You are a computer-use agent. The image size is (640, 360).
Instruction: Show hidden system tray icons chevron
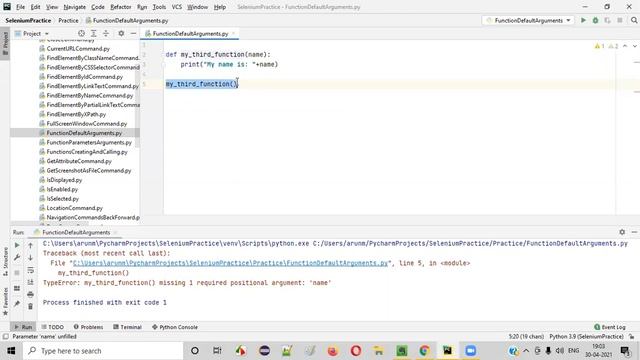pyautogui.click(x=526, y=351)
